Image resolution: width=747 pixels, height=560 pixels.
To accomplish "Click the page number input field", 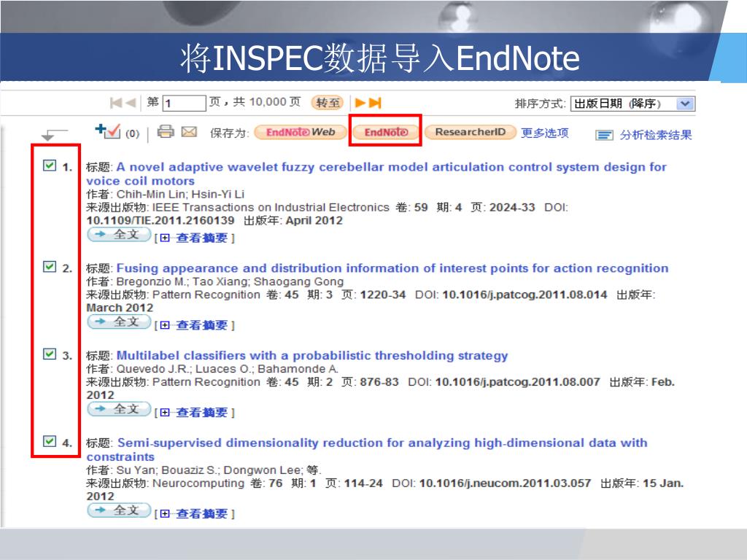I will coord(185,103).
